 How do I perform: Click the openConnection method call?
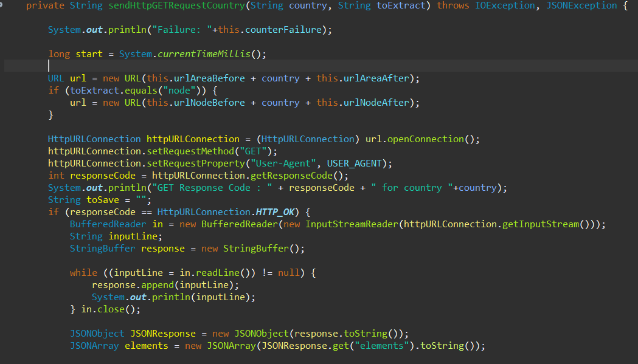coord(426,139)
